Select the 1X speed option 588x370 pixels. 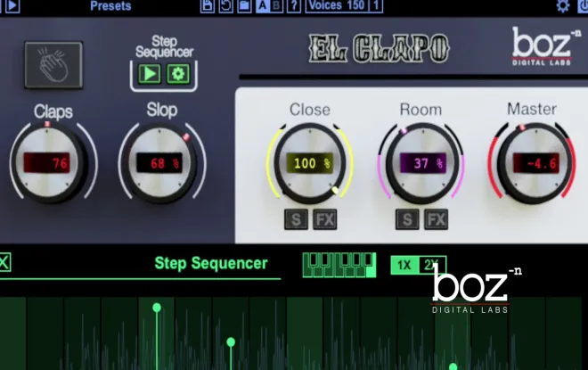pos(404,266)
